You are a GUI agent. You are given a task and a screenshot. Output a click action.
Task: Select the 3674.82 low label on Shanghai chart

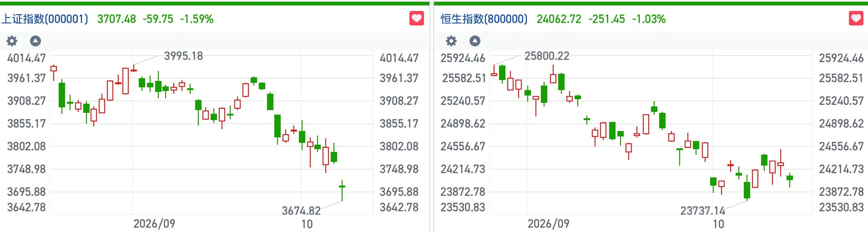pos(301,211)
